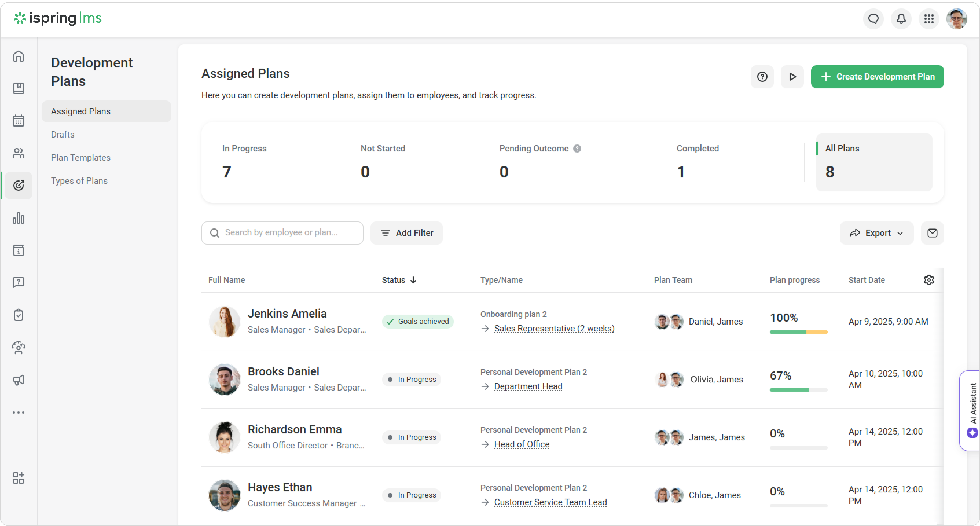Click the table settings gear icon
Viewport: 980px width, 526px height.
click(x=929, y=280)
